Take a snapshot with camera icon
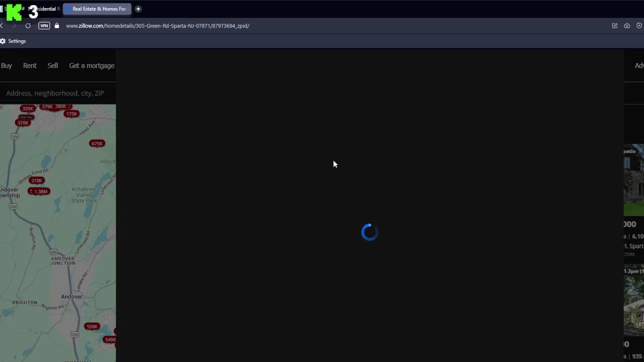Viewport: 644px width, 362px height. pos(627,26)
